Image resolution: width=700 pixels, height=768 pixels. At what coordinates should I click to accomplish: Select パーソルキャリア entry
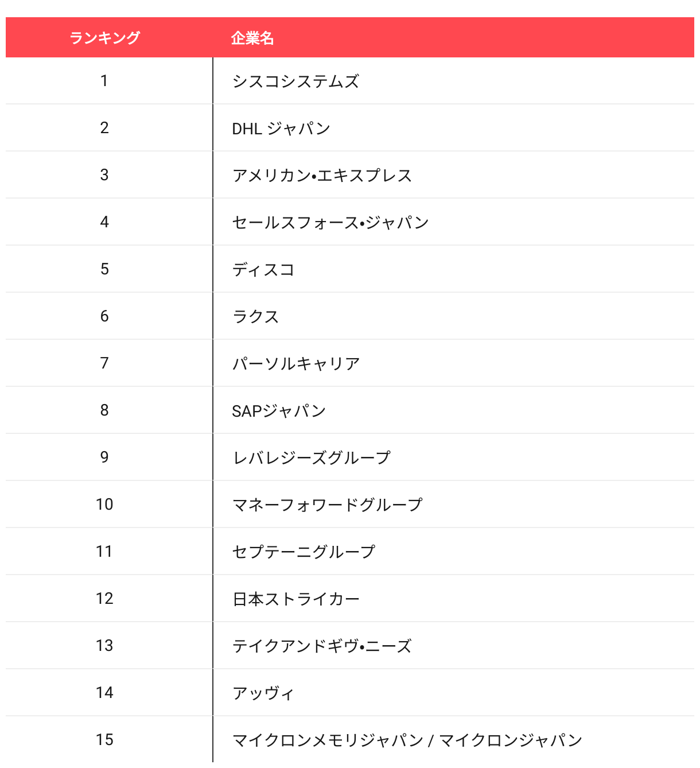[x=296, y=364]
